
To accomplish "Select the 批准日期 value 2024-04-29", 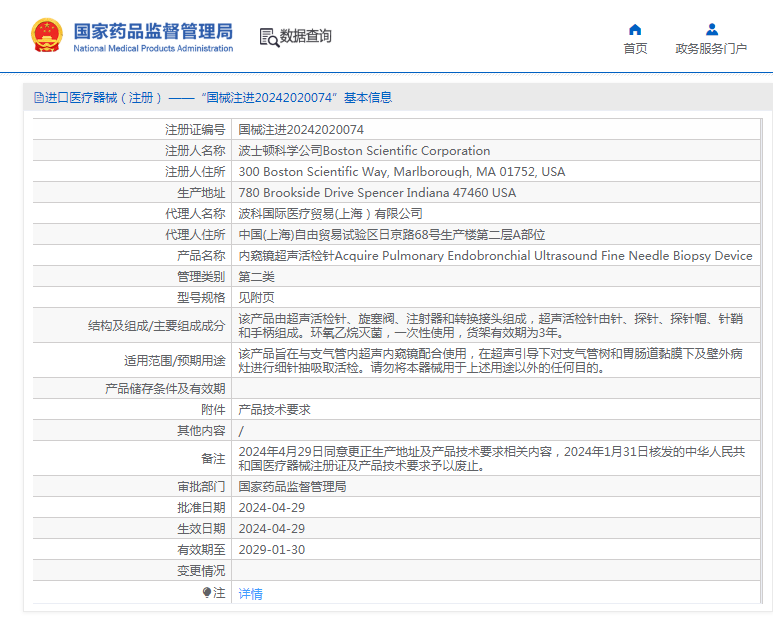I will (x=272, y=508).
